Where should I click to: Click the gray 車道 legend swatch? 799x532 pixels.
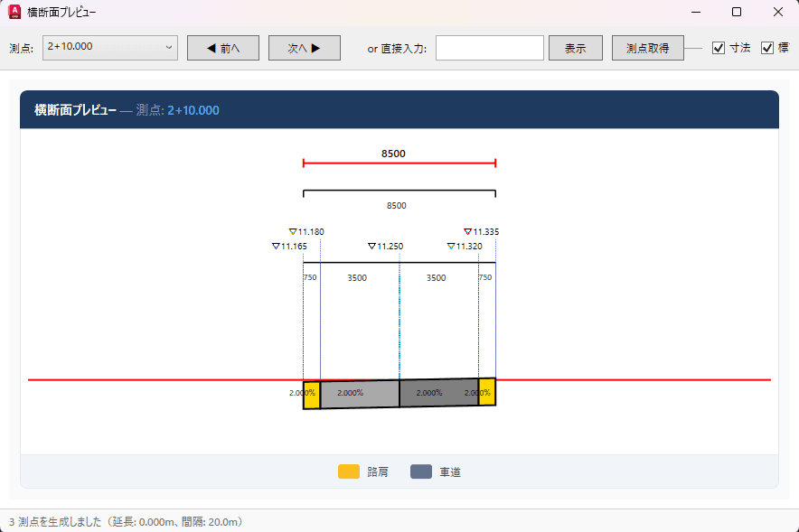(x=420, y=471)
